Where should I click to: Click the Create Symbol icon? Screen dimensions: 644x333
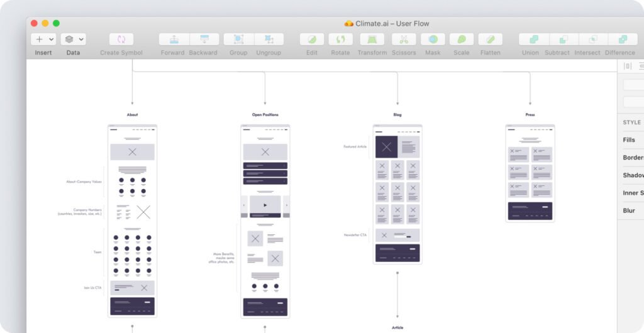pyautogui.click(x=121, y=39)
